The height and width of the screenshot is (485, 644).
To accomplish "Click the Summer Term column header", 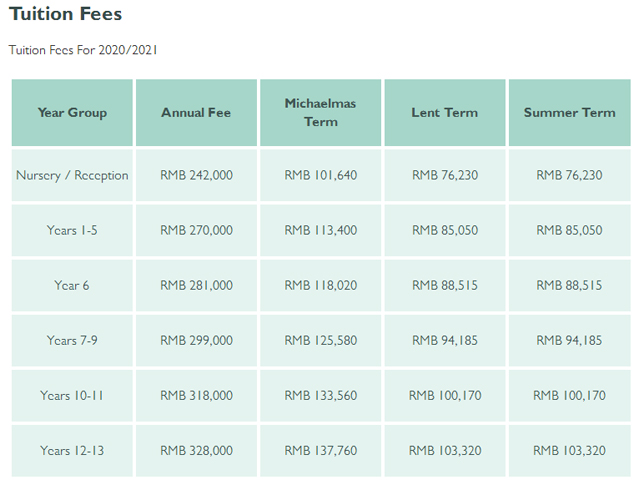I will click(569, 113).
